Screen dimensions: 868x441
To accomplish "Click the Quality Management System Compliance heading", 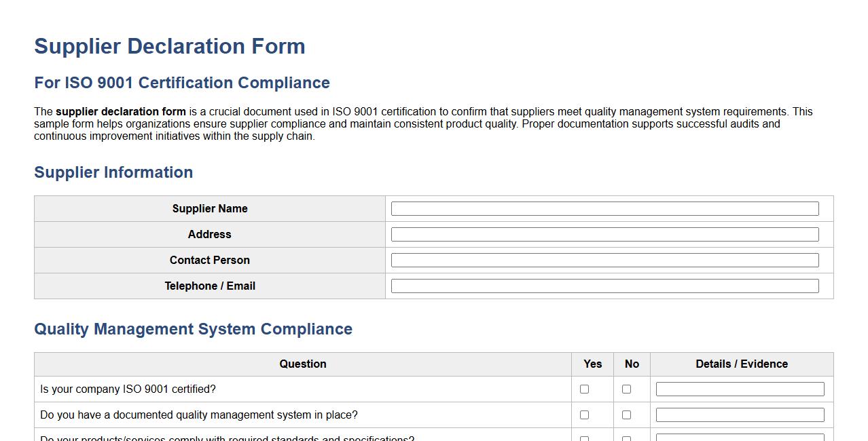I will [193, 329].
